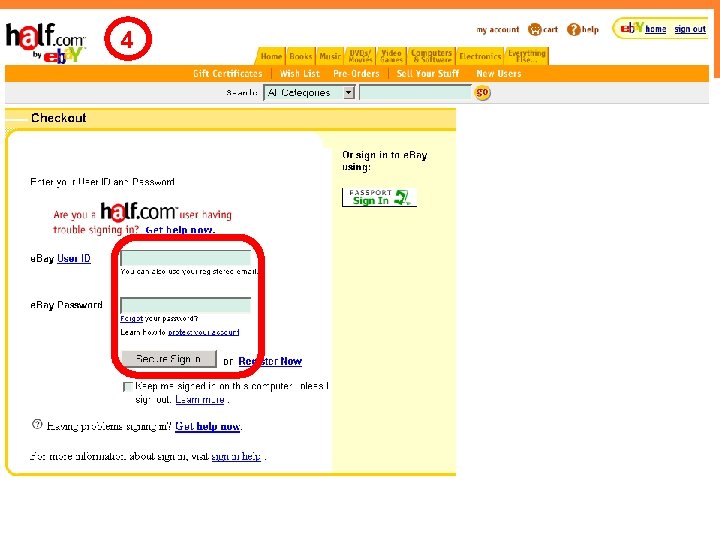The height and width of the screenshot is (540, 720).
Task: Open Wish List in orange bar
Action: coord(300,73)
